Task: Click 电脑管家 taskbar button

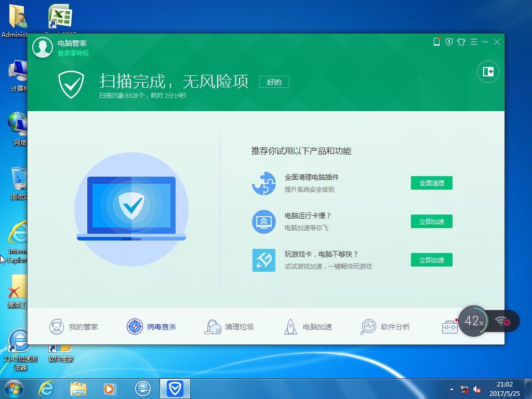Action: coord(175,389)
